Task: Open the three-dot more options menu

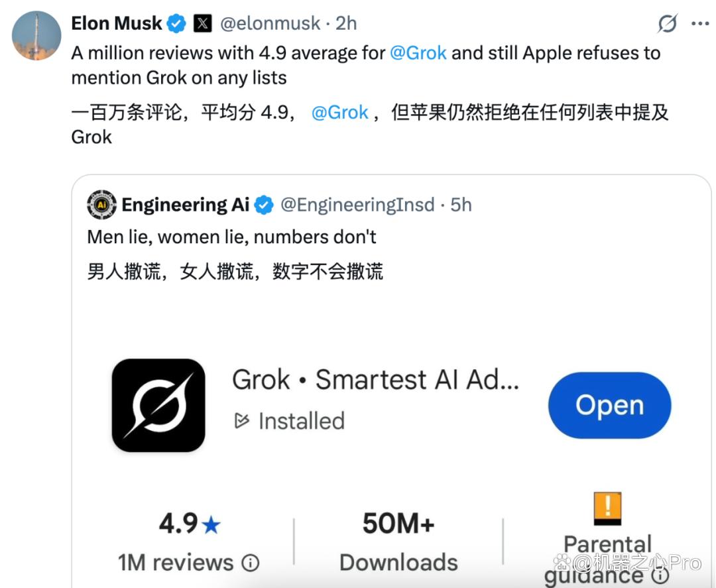Action: click(700, 24)
